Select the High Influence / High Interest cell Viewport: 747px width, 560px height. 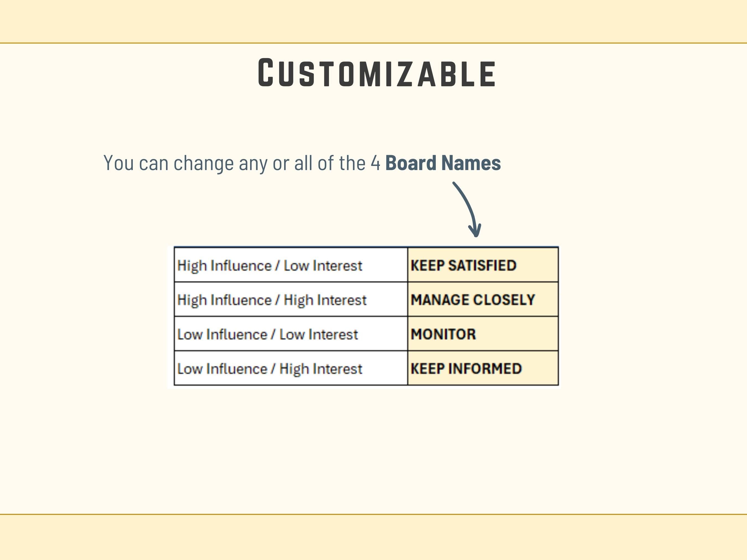click(x=290, y=300)
